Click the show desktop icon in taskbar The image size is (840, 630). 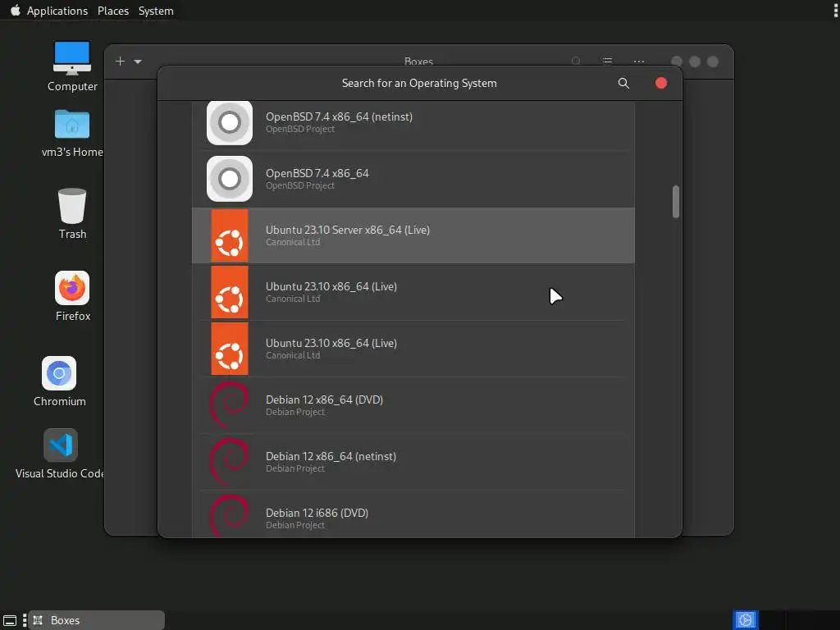pos(10,620)
